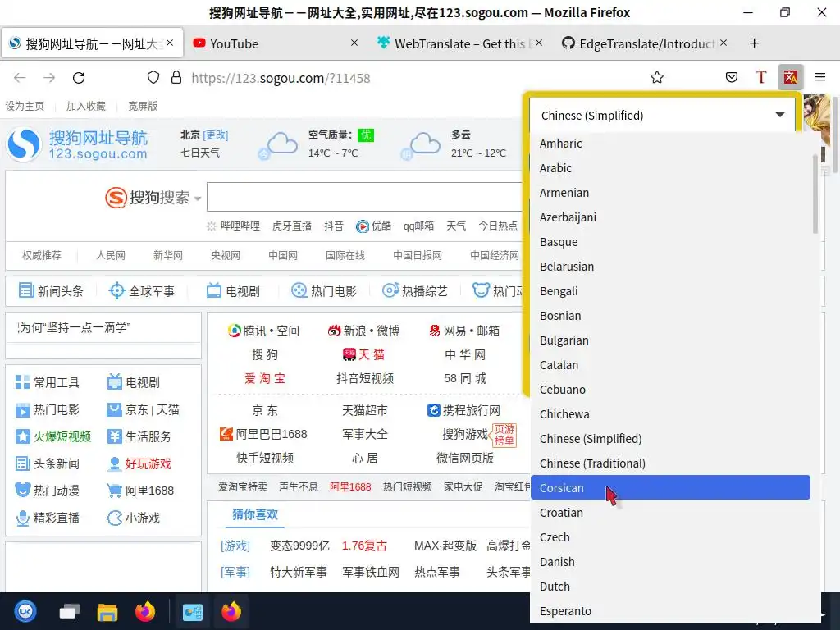The width and height of the screenshot is (840, 630).
Task: Pick Belarusian in the dropdown
Action: point(670,267)
